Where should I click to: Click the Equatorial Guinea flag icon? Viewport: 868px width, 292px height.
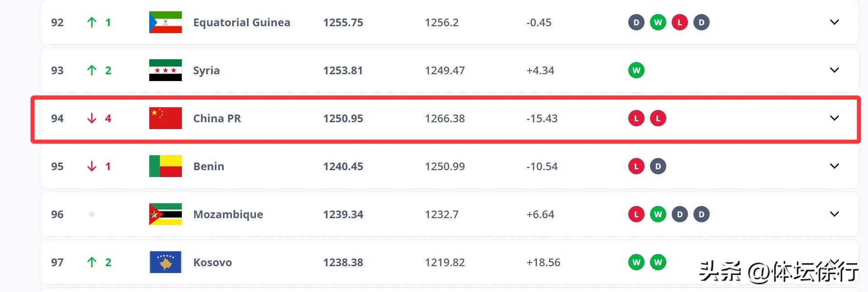point(166,22)
